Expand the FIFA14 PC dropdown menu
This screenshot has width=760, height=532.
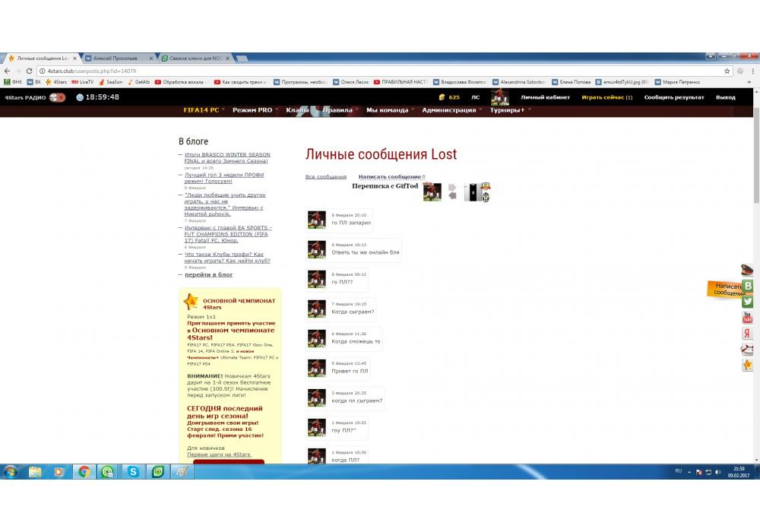(x=204, y=110)
